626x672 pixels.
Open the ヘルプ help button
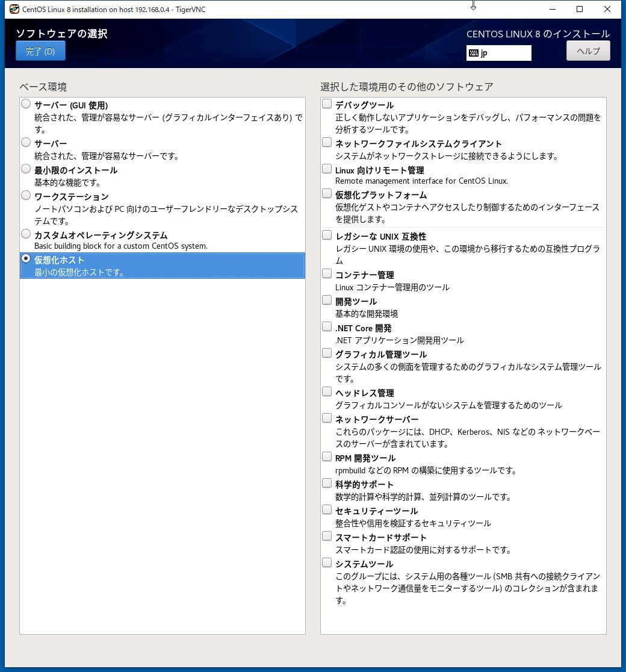point(588,51)
